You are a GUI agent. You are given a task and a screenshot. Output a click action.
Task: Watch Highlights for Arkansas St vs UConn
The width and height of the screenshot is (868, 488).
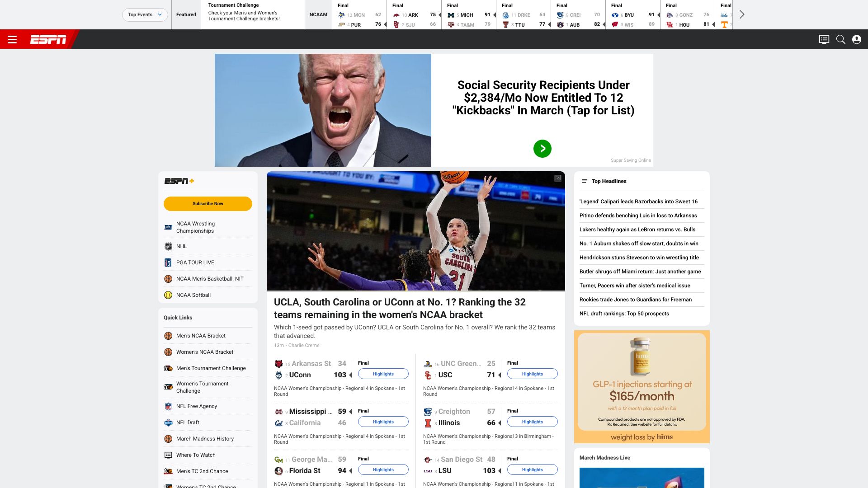(383, 374)
